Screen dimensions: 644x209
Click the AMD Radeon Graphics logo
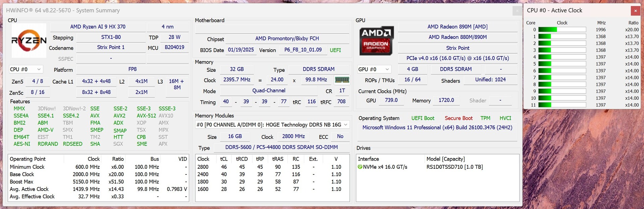pyautogui.click(x=376, y=41)
